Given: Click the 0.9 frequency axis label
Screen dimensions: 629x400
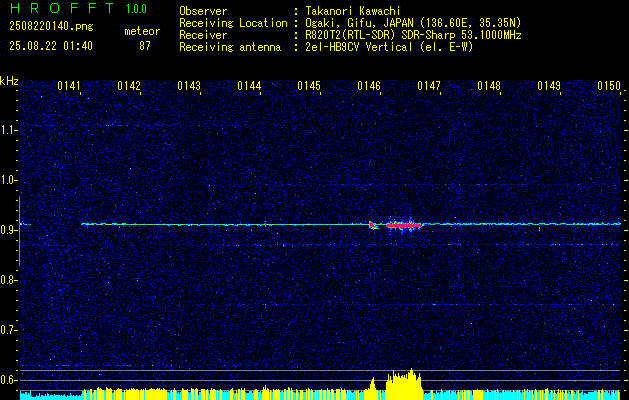Looking at the screenshot, I should coord(9,230).
